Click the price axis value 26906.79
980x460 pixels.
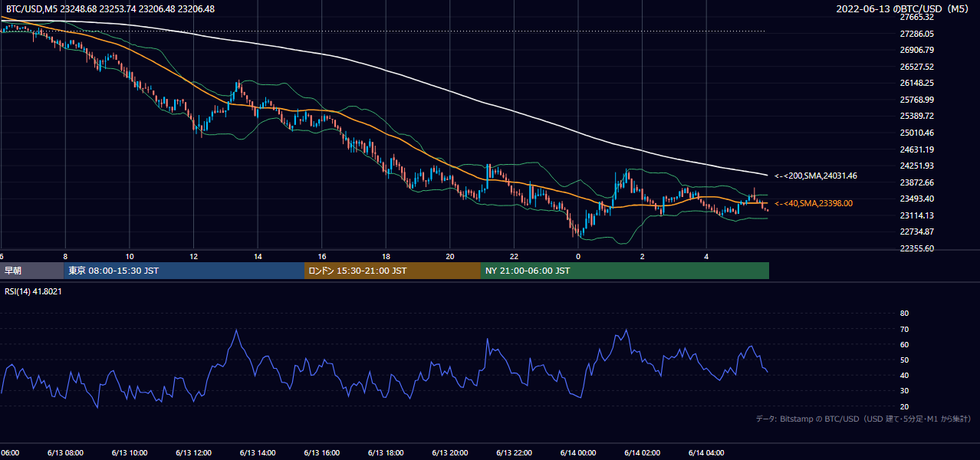coord(917,50)
